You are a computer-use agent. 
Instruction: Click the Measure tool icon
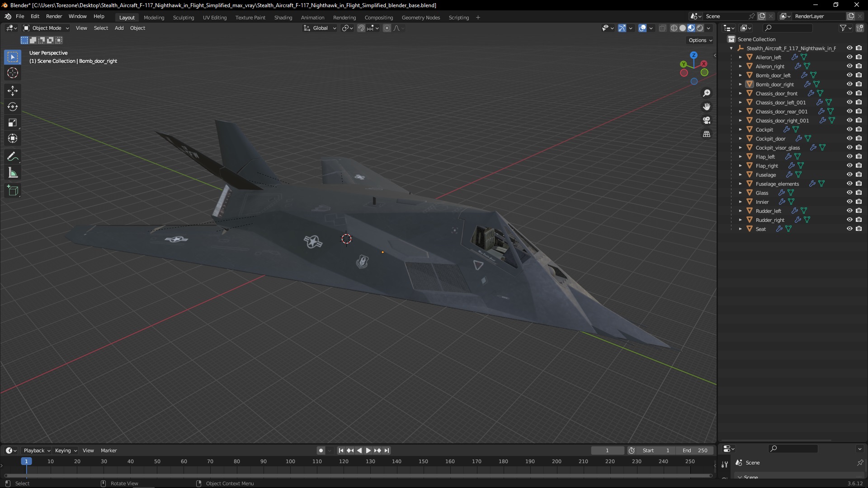[x=13, y=174]
